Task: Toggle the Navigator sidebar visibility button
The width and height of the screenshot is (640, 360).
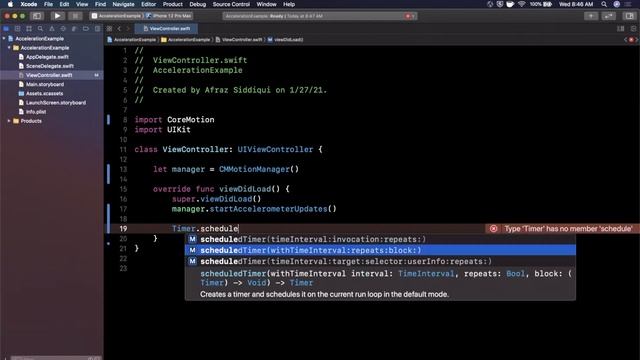Action: click(37, 16)
